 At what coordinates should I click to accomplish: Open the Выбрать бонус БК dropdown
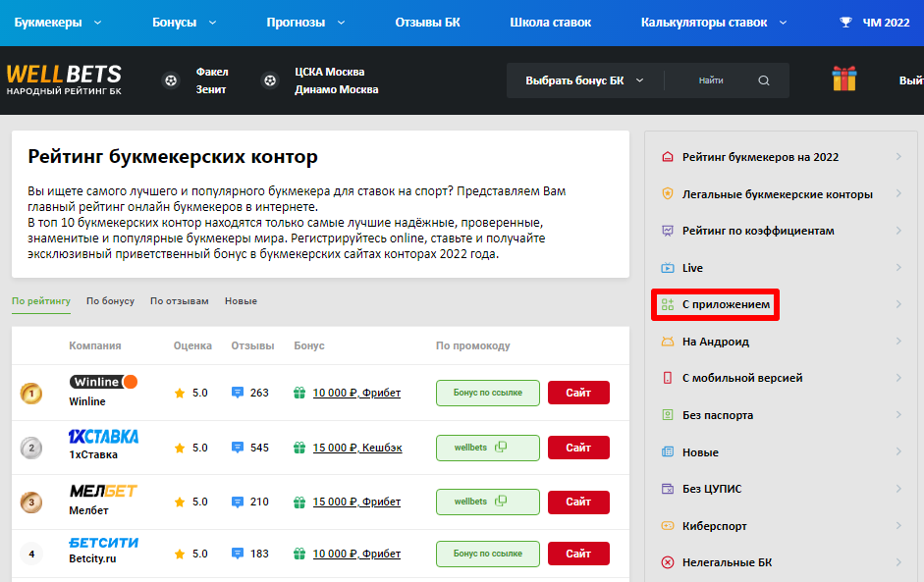click(x=584, y=80)
